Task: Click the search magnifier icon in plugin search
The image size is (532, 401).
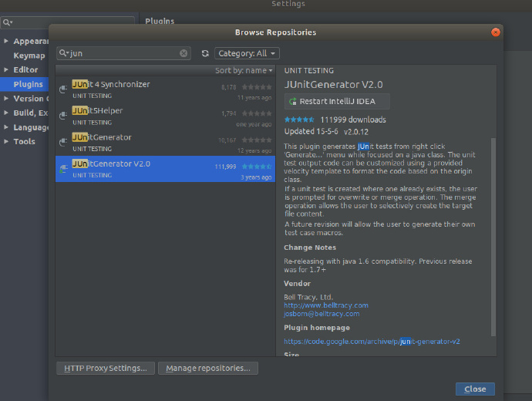Action: tap(64, 54)
